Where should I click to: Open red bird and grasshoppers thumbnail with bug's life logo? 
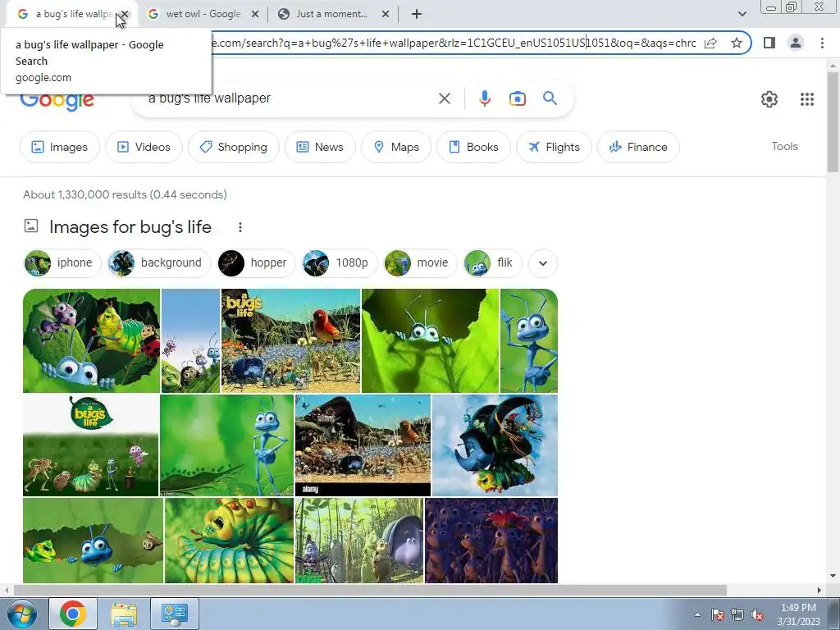point(290,340)
